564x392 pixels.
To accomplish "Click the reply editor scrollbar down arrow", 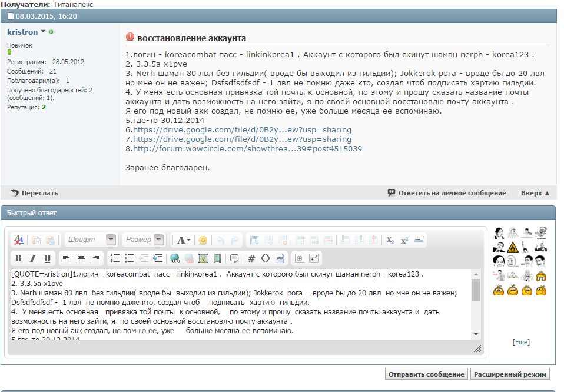I will click(476, 334).
